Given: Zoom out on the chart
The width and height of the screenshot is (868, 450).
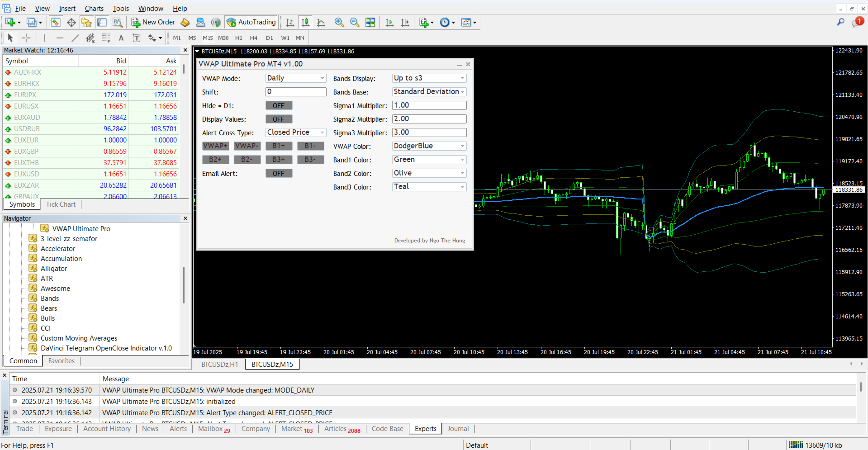Looking at the screenshot, I should 355,22.
